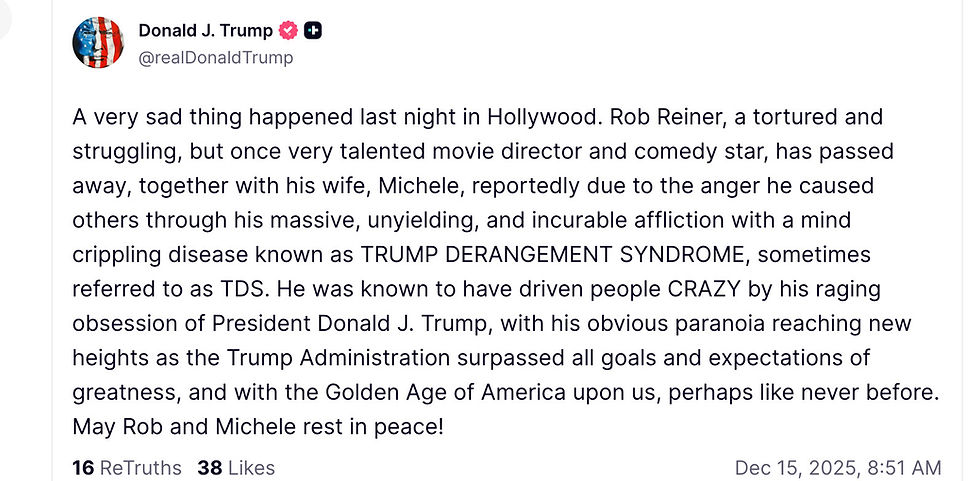Click the gray partial circle at top-left edge
The height and width of the screenshot is (481, 980).
3,20
